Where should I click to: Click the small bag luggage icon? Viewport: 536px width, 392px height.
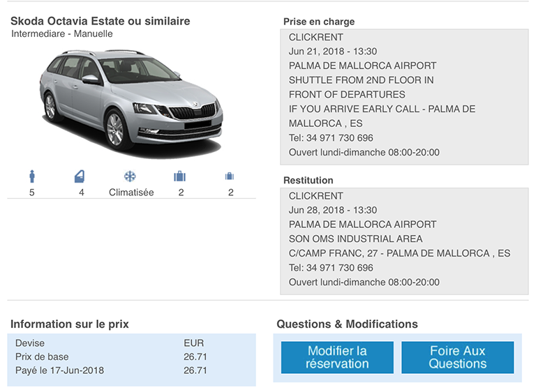pos(230,176)
